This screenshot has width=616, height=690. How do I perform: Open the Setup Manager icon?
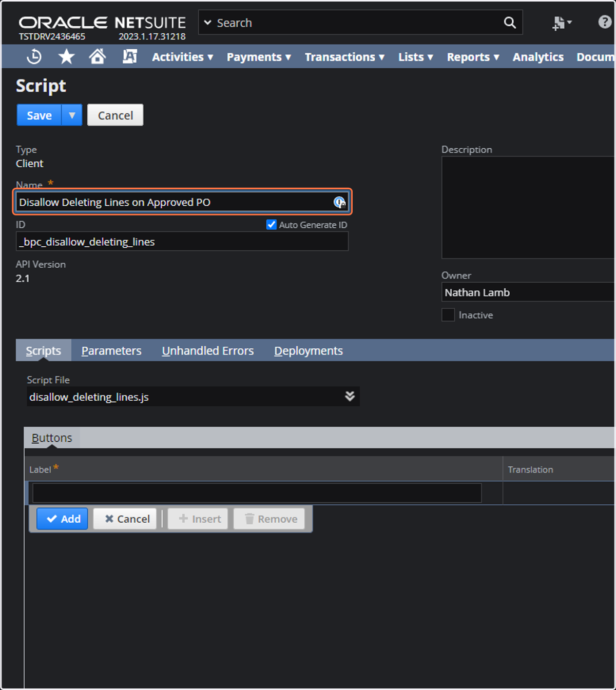(130, 56)
